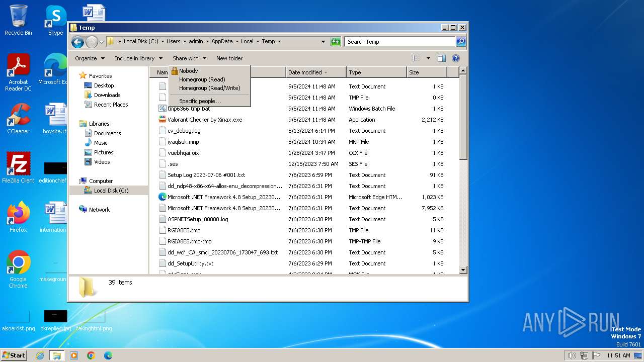
Task: Click the green Refresh button in address bar
Action: click(x=336, y=42)
